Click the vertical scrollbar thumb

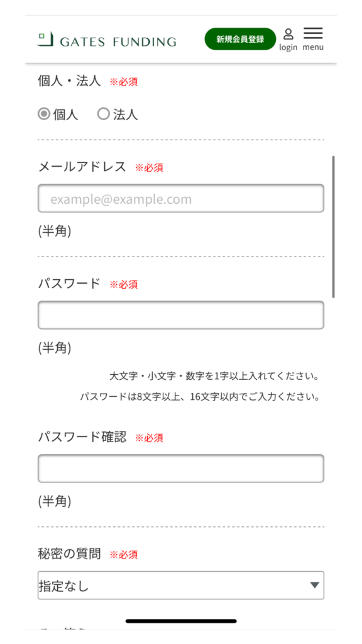coord(333,226)
